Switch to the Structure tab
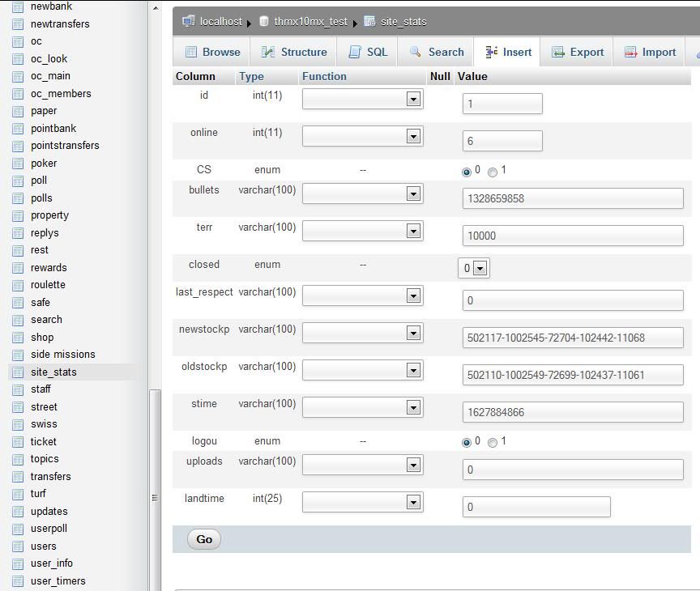 click(x=294, y=52)
